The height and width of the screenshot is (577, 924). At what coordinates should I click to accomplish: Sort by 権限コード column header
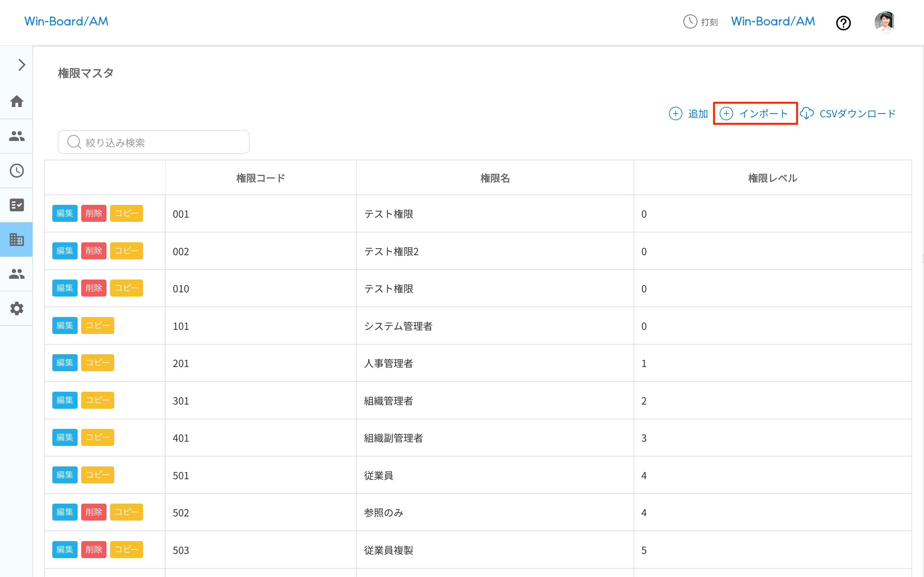261,178
